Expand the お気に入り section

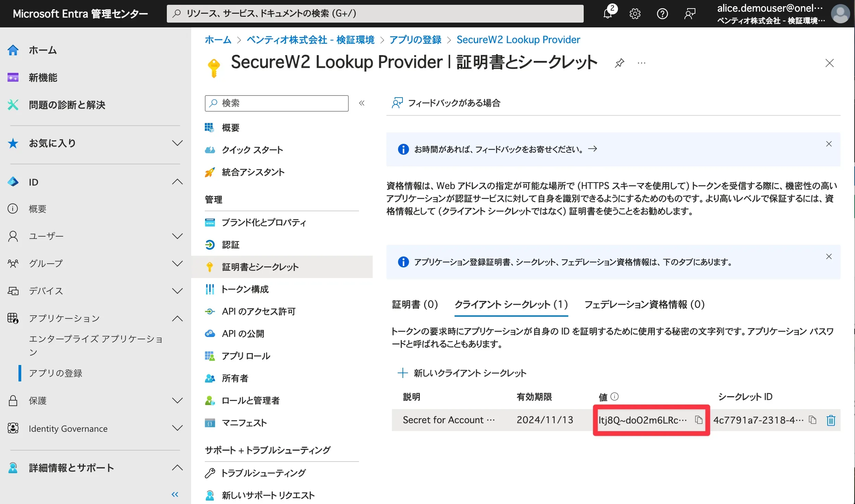[177, 143]
